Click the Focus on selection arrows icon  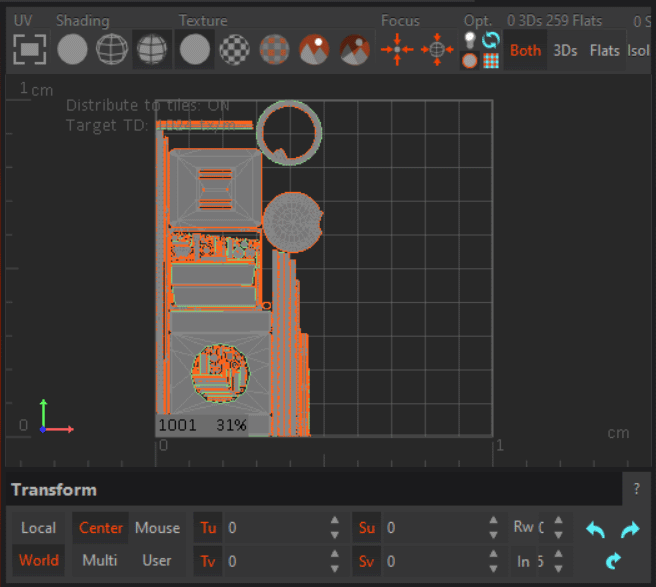(x=397, y=49)
